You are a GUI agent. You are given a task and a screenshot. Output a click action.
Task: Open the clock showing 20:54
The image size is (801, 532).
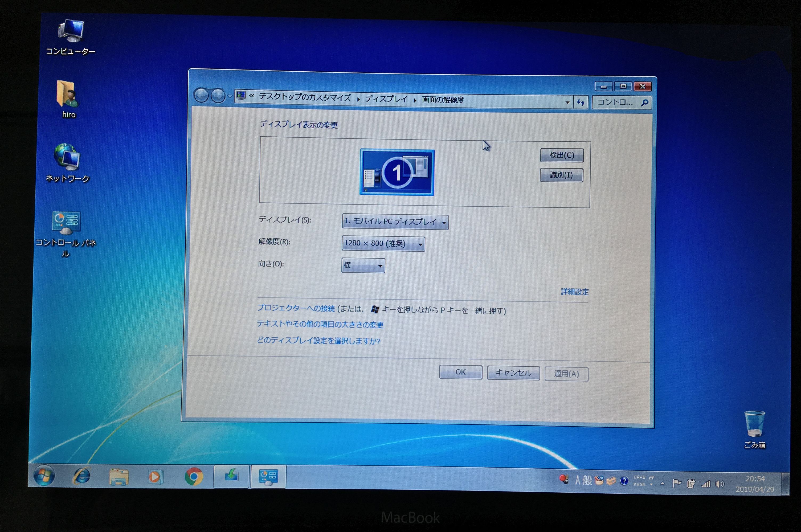coord(755,484)
